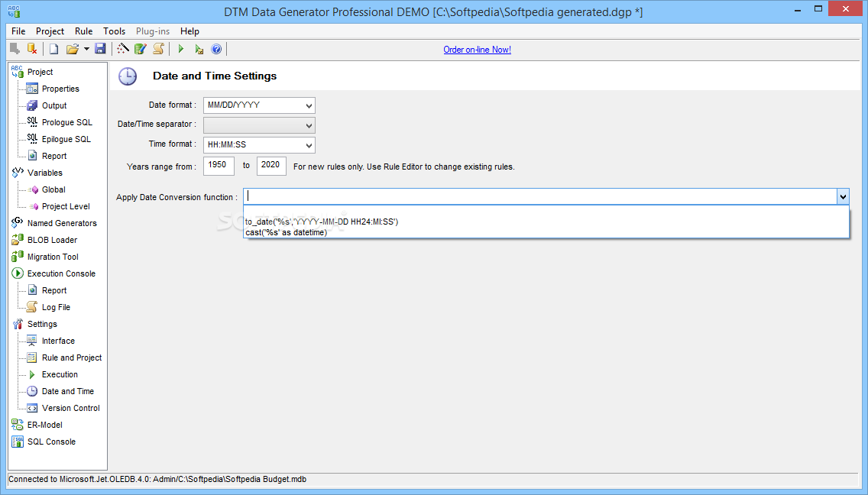Open Properties in the project tree
Screen dimensions: 868x495
pos(60,89)
